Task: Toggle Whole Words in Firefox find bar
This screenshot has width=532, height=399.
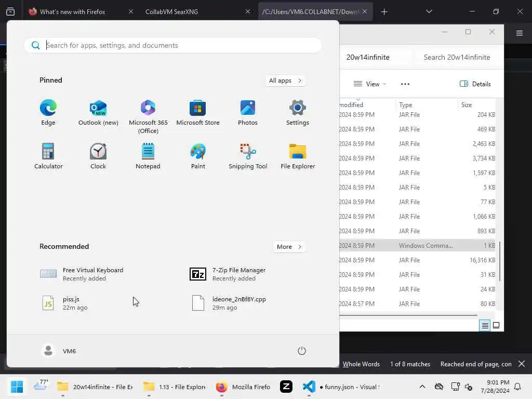Action: pyautogui.click(x=361, y=364)
